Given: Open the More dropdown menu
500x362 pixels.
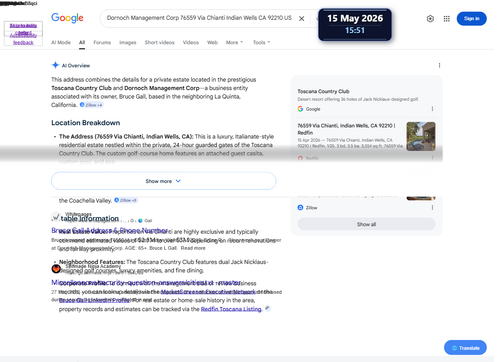Looking at the screenshot, I should (x=234, y=42).
